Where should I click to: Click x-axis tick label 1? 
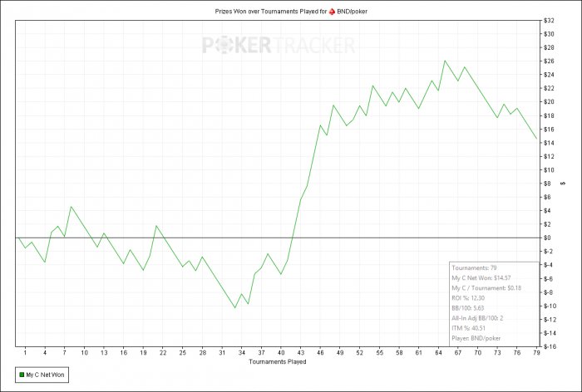point(25,353)
